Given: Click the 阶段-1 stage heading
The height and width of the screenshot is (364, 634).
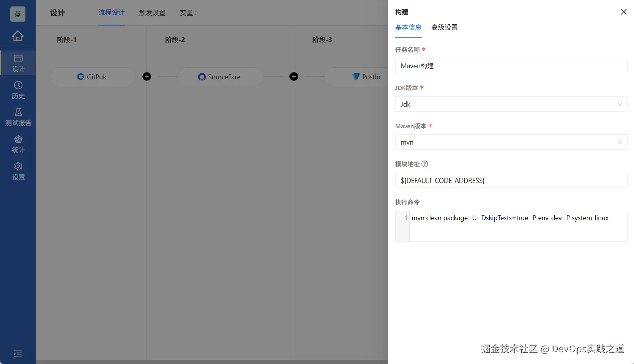Looking at the screenshot, I should tap(67, 40).
